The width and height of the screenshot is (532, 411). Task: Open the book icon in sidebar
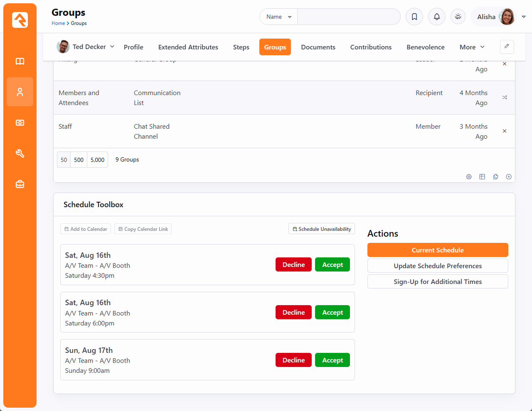(20, 61)
